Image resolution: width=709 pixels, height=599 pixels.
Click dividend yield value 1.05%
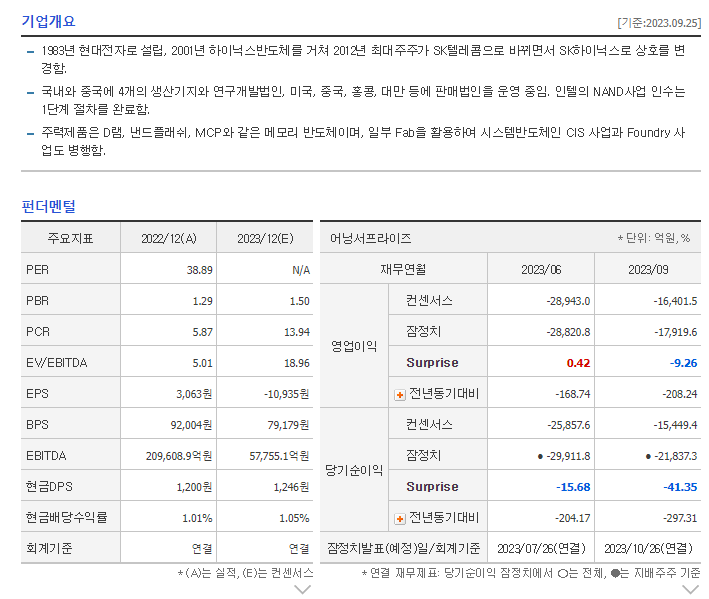(x=294, y=518)
